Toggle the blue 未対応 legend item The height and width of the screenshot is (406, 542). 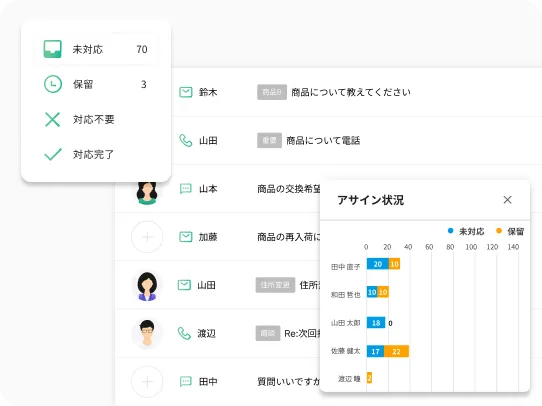pos(466,231)
